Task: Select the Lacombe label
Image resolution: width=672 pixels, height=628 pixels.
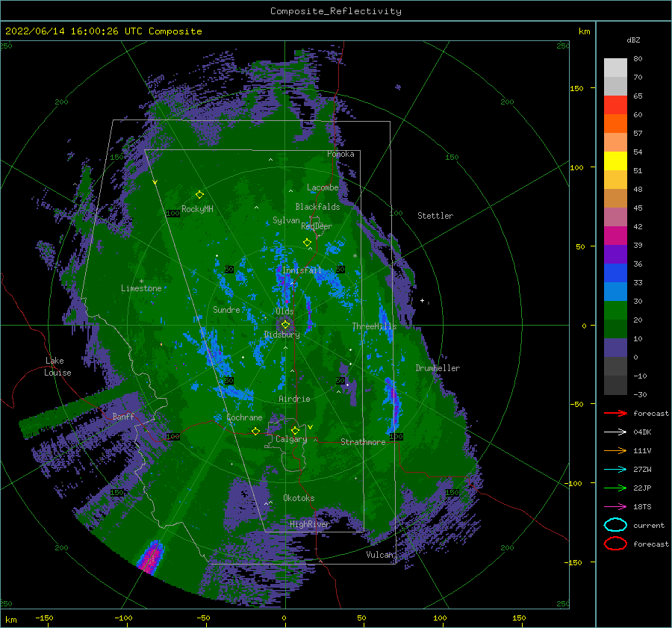Action: 323,187
